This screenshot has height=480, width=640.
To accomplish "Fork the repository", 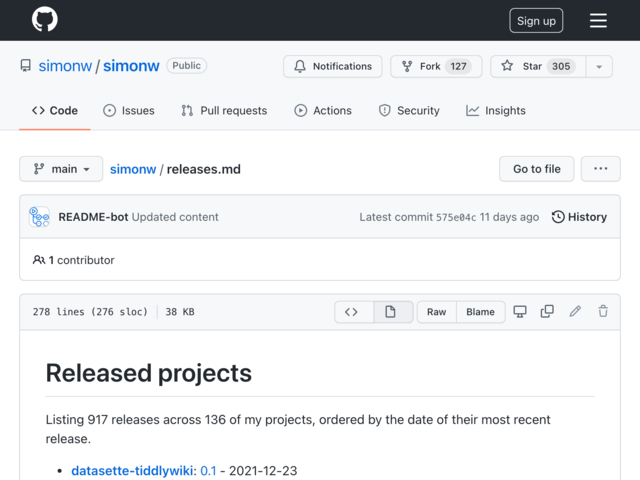I will 436,66.
